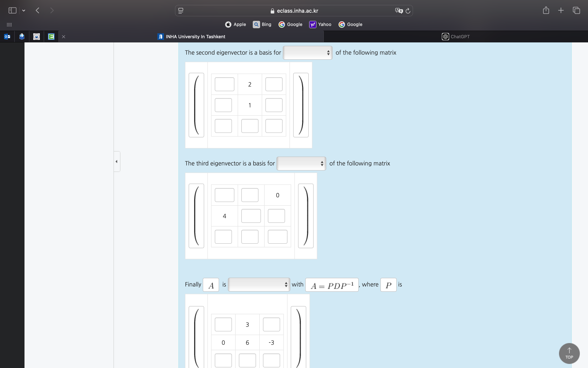Click second matrix row 2 column 1 input
The width and height of the screenshot is (588, 368).
click(223, 105)
